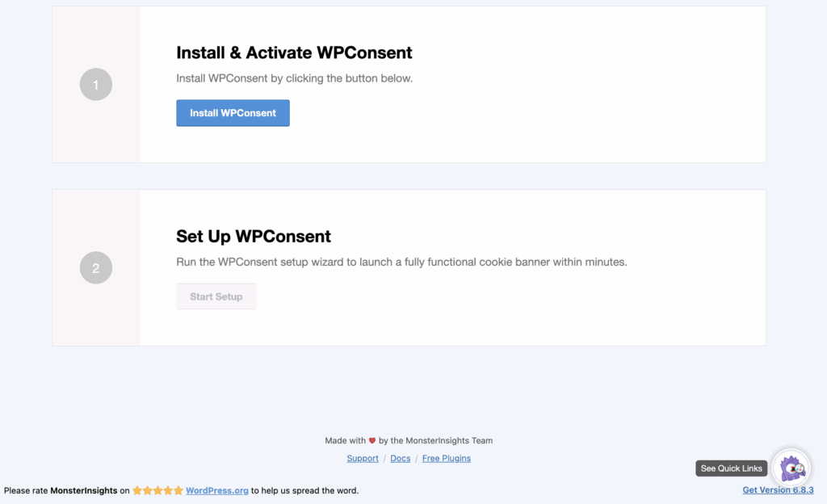Select the step 2 number circle
Viewport: 827px width, 504px height.
[x=96, y=268]
